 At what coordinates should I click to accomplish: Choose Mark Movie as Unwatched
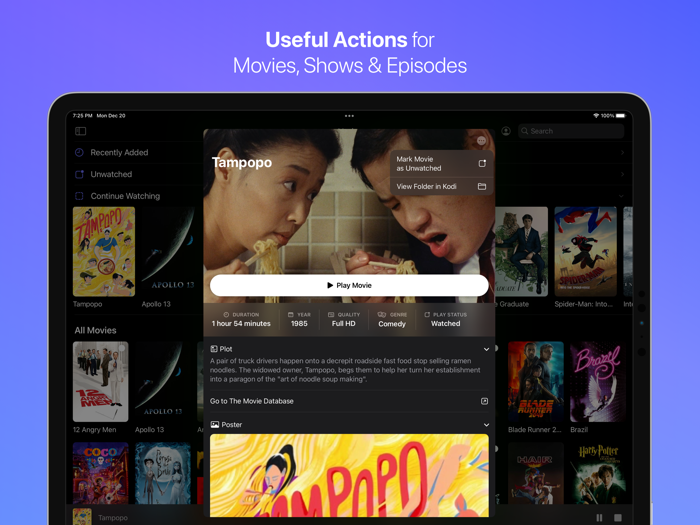442,163
